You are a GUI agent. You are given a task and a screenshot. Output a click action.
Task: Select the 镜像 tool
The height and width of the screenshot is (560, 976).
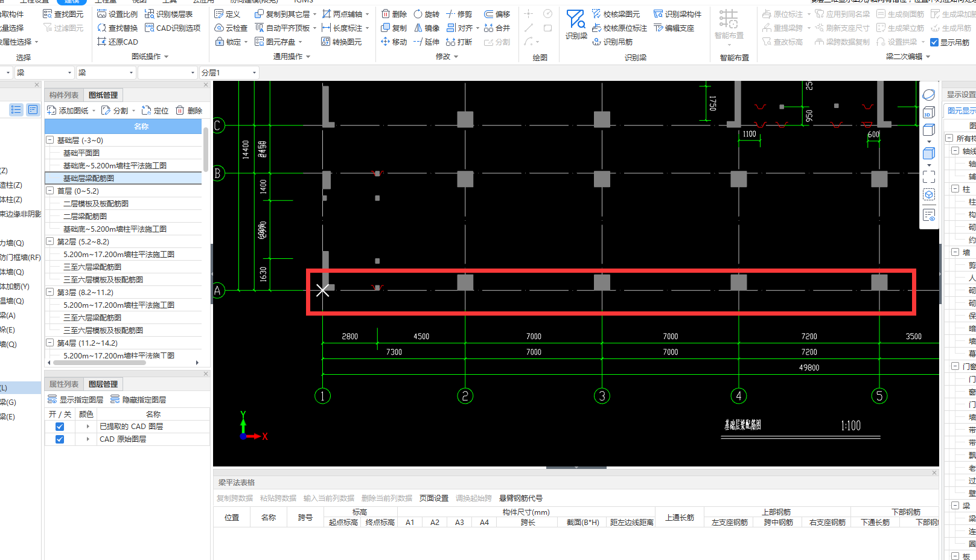(x=426, y=28)
